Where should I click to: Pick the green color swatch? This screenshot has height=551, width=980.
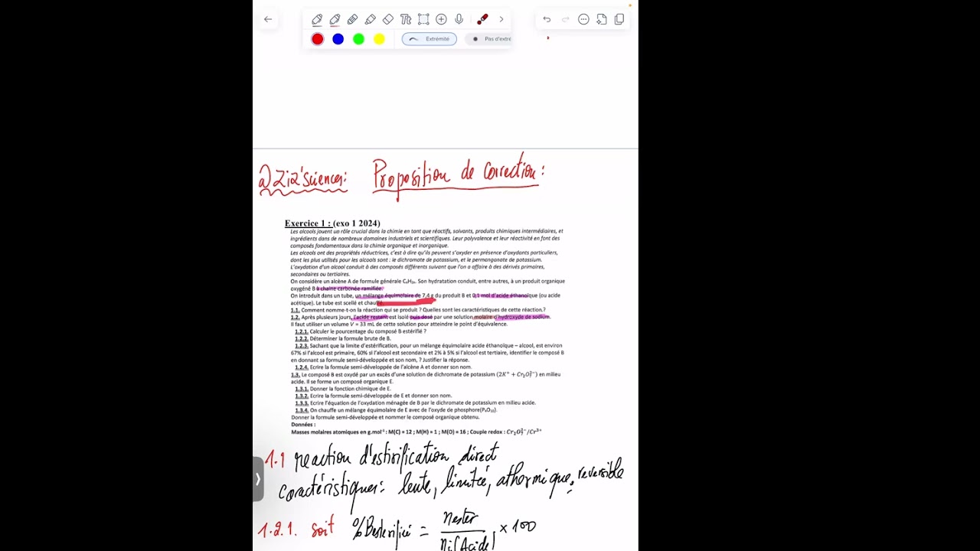pos(358,39)
